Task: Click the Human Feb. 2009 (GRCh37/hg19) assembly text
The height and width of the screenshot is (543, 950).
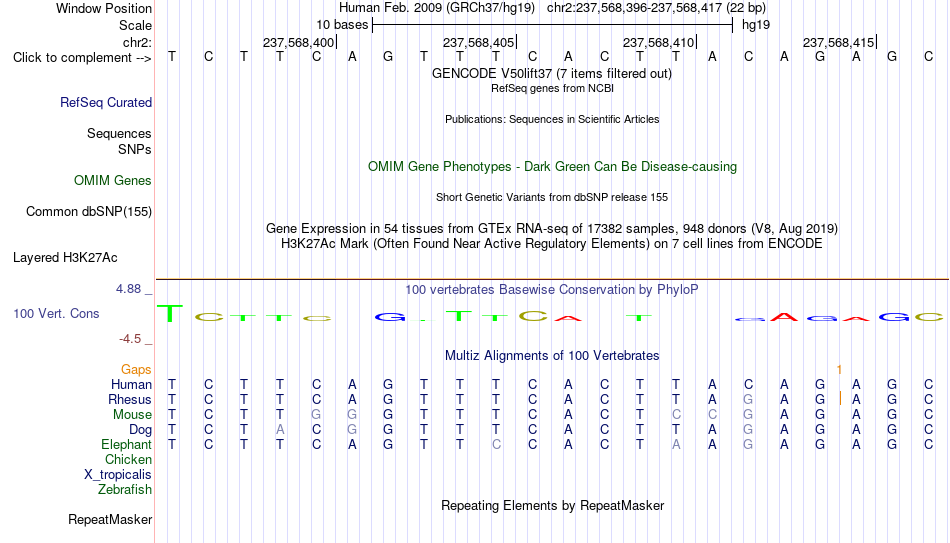Action: pyautogui.click(x=437, y=8)
